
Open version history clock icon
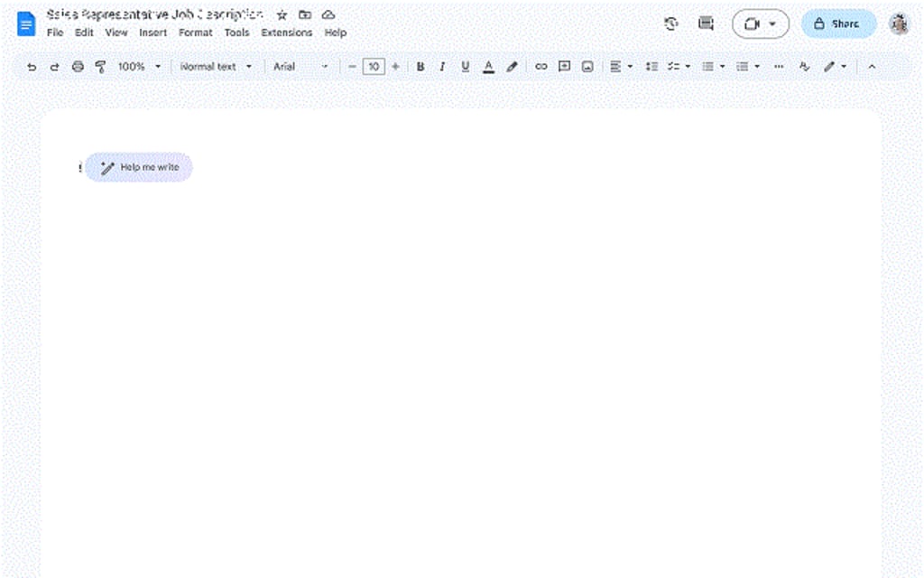670,23
